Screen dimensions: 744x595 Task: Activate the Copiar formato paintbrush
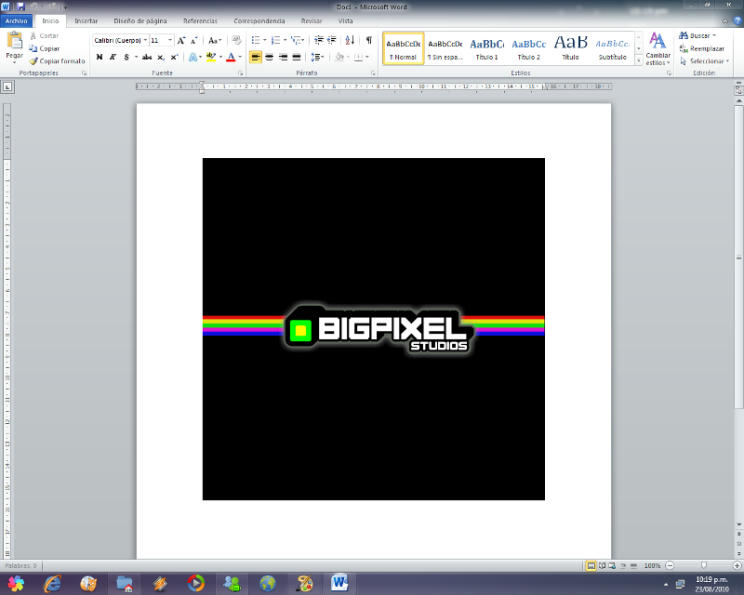click(57, 61)
